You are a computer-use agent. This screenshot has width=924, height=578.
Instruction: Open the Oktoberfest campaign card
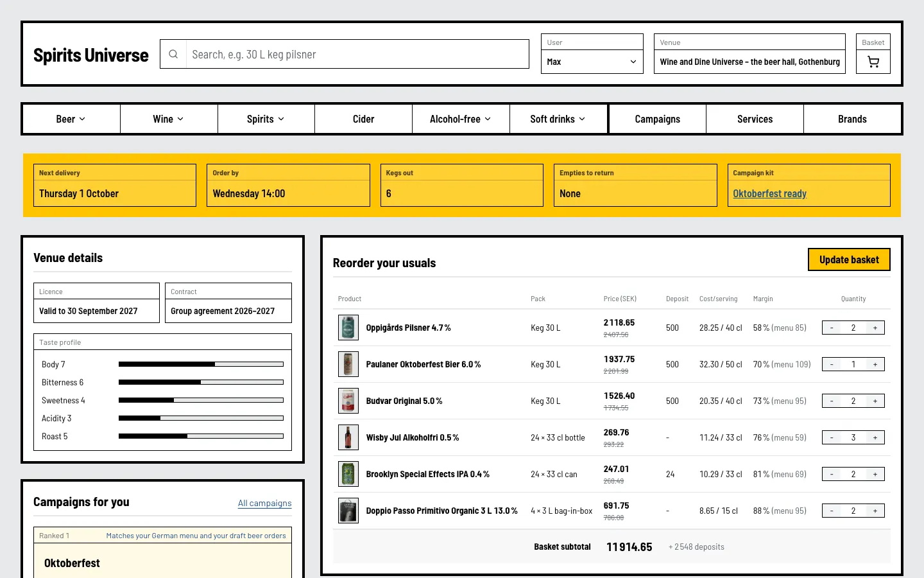tap(163, 553)
